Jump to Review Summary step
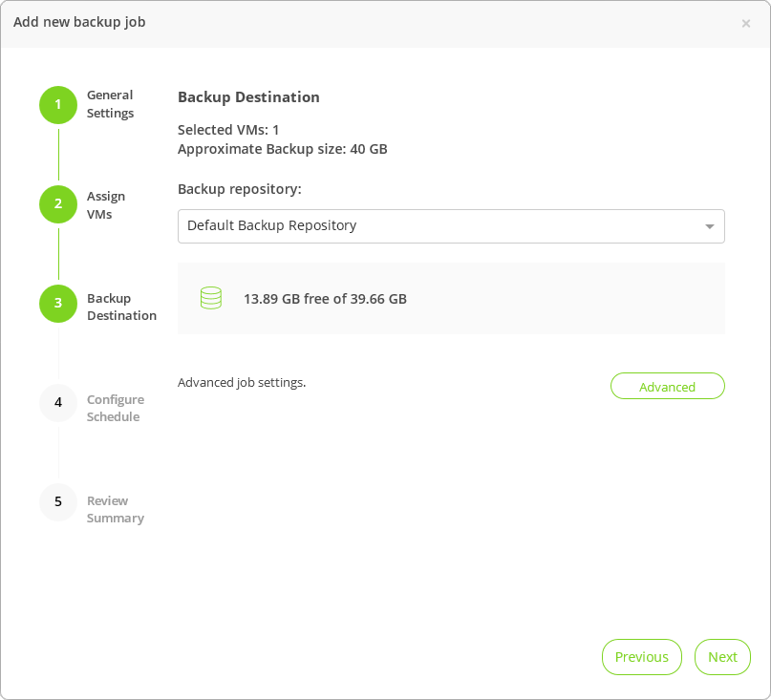771x700 pixels. (x=116, y=509)
